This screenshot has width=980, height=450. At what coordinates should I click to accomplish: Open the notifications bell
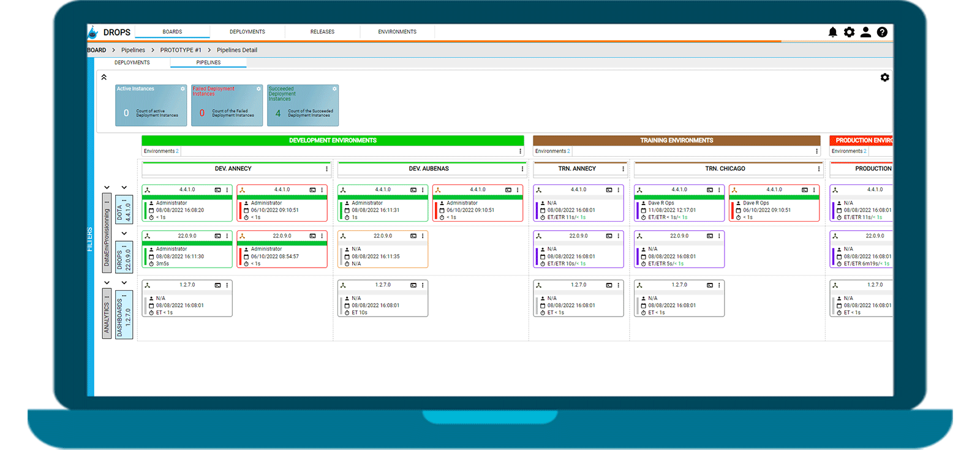point(832,32)
